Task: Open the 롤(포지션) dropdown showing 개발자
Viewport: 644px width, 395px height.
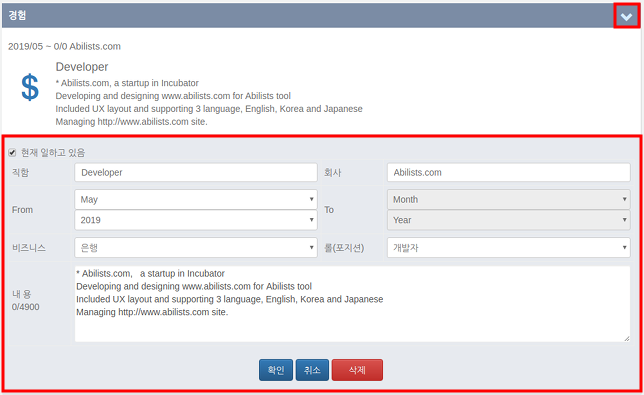Action: click(x=508, y=248)
